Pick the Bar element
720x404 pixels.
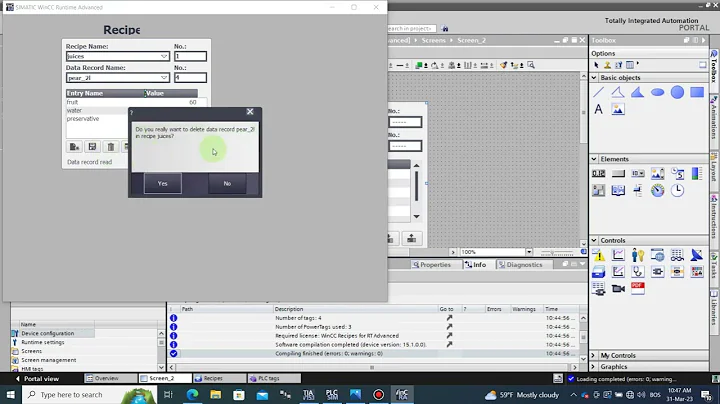tap(697, 174)
